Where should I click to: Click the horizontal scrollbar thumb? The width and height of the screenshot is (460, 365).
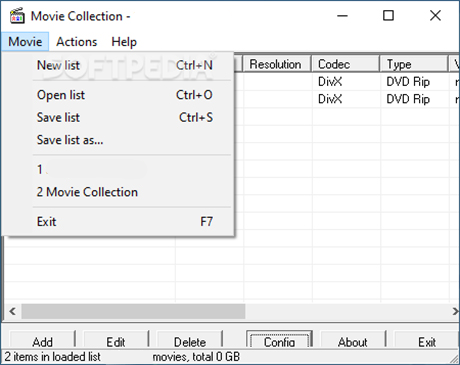(133, 312)
